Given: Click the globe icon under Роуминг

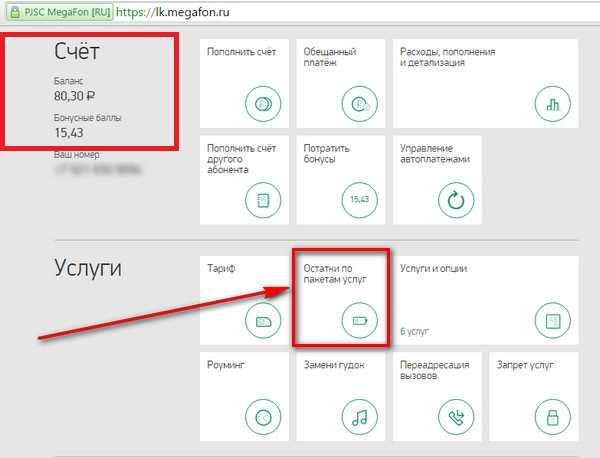Looking at the screenshot, I should click(263, 416).
